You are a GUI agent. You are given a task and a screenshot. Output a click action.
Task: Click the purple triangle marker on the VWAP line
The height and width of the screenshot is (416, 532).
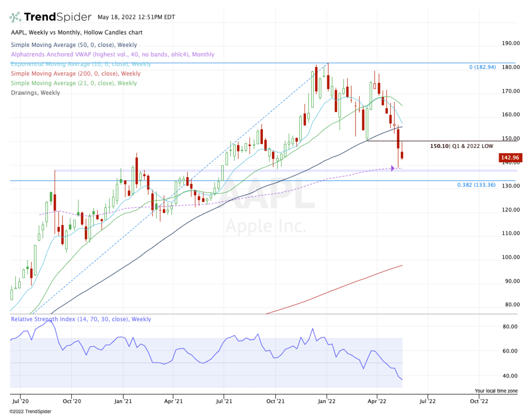[x=393, y=167]
